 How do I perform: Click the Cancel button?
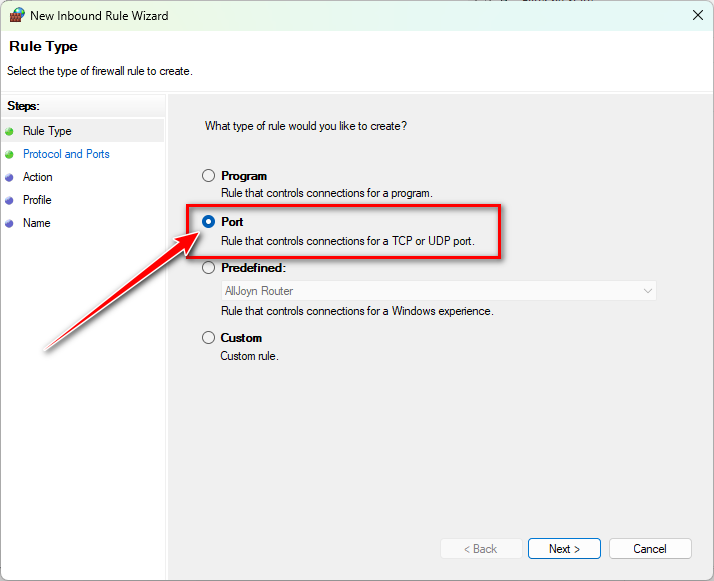tap(649, 549)
